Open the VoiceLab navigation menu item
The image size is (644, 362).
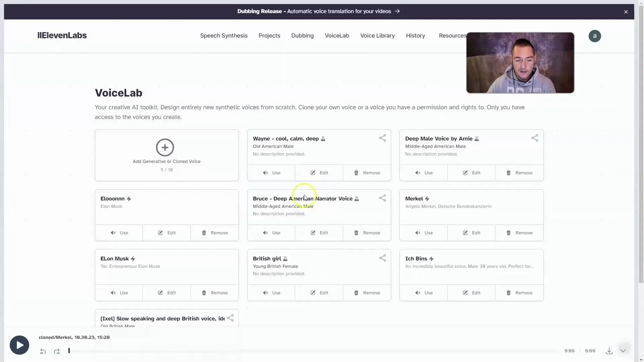tap(337, 35)
